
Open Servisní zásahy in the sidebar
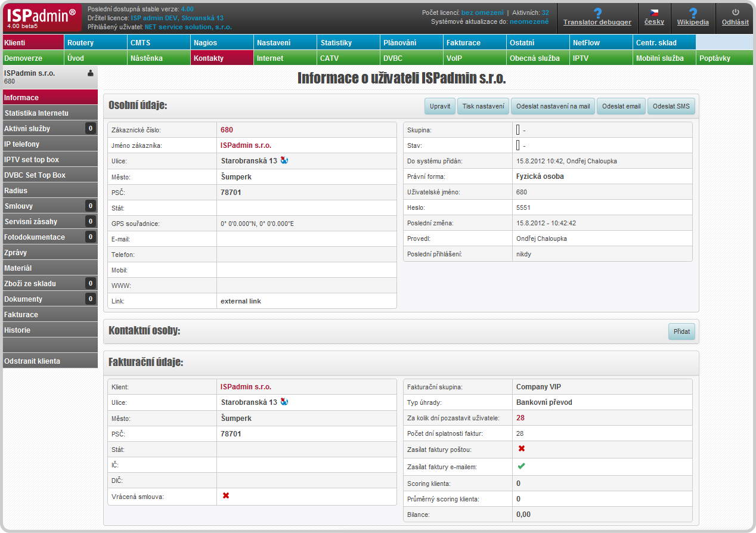click(50, 221)
